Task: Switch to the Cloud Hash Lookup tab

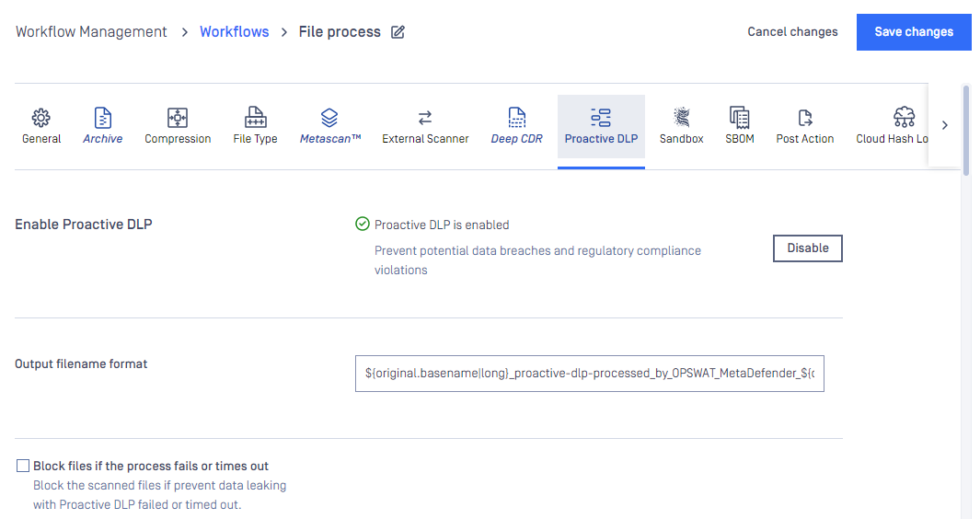Action: tap(892, 126)
